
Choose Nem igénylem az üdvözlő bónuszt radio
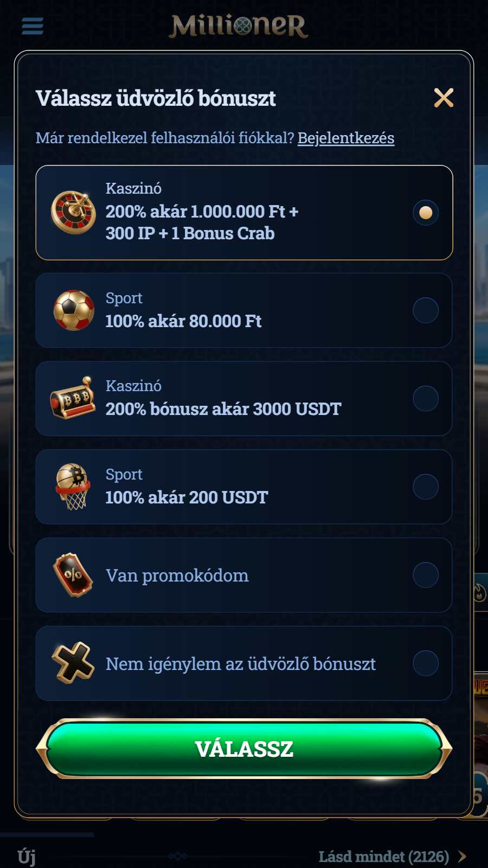point(426,663)
